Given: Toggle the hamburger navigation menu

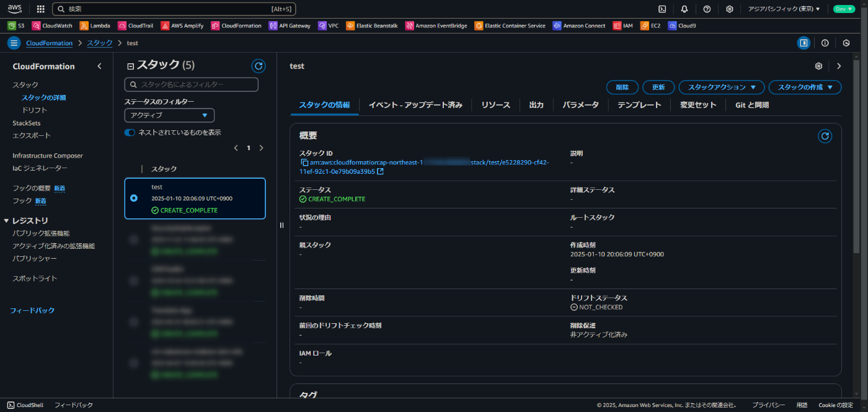Looking at the screenshot, I should coord(14,43).
